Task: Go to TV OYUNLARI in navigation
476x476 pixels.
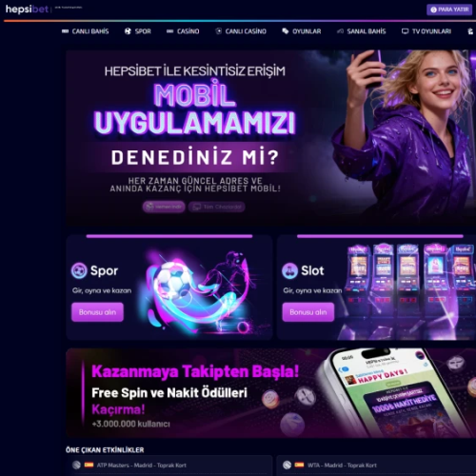Action: (426, 31)
